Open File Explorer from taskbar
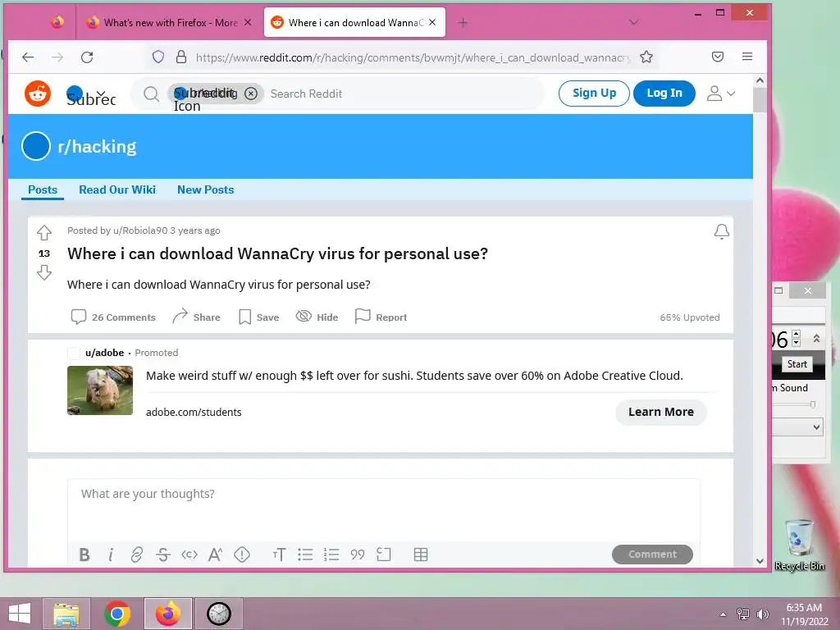The image size is (840, 630). 66,614
